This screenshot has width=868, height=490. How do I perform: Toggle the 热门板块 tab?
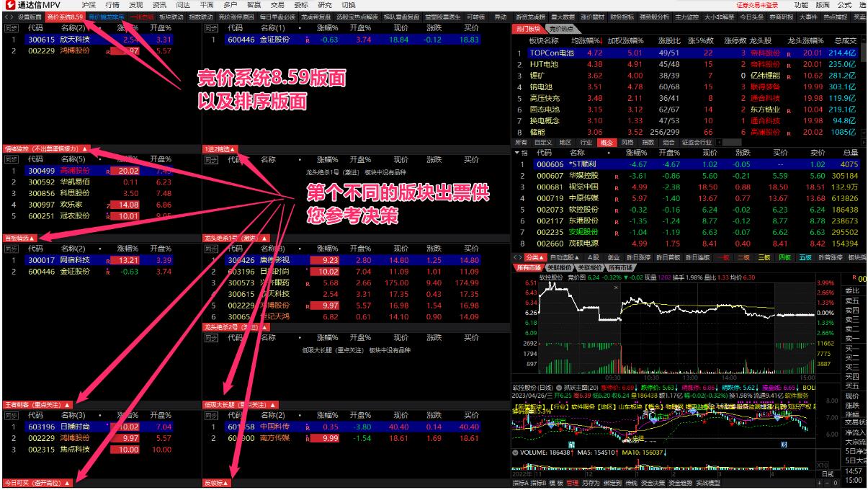coord(527,29)
